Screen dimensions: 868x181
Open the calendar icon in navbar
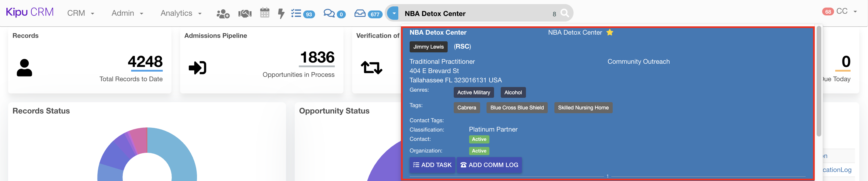click(x=265, y=13)
